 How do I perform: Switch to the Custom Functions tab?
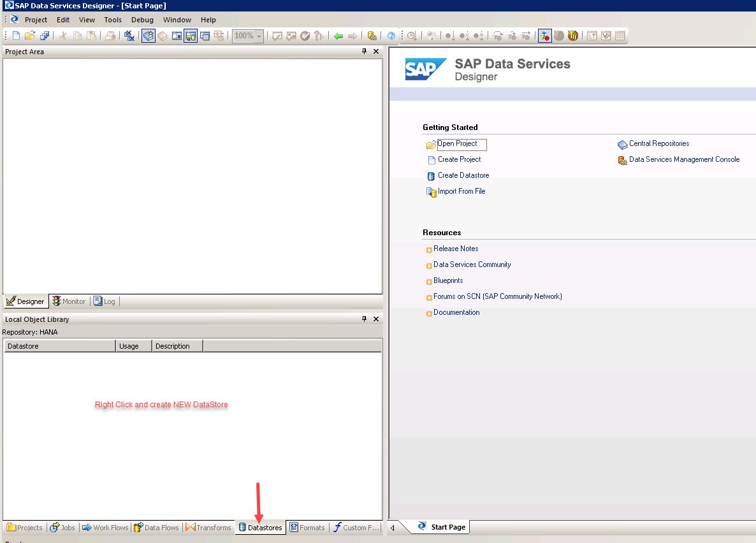point(356,528)
